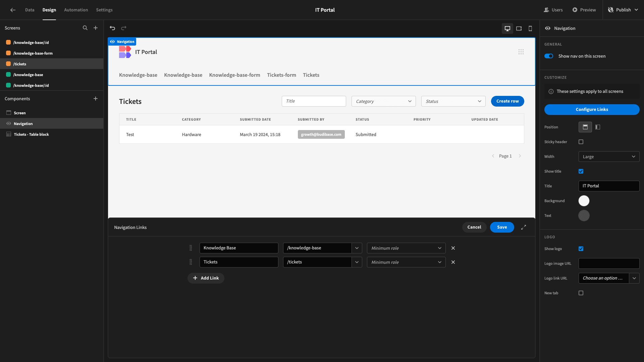Select left sidebar navigation position icon
This screenshot has height=362, width=644.
tap(598, 127)
